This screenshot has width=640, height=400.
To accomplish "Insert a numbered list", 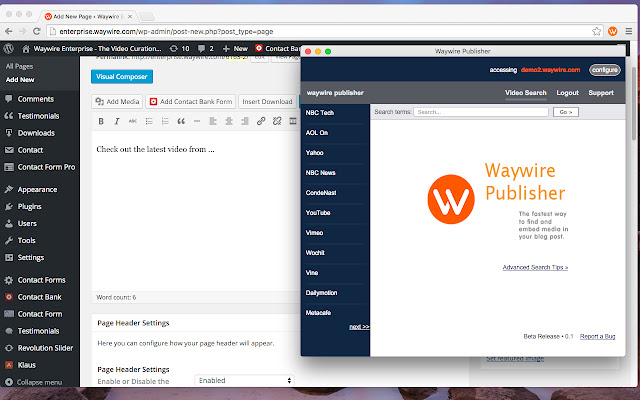I will [x=165, y=121].
